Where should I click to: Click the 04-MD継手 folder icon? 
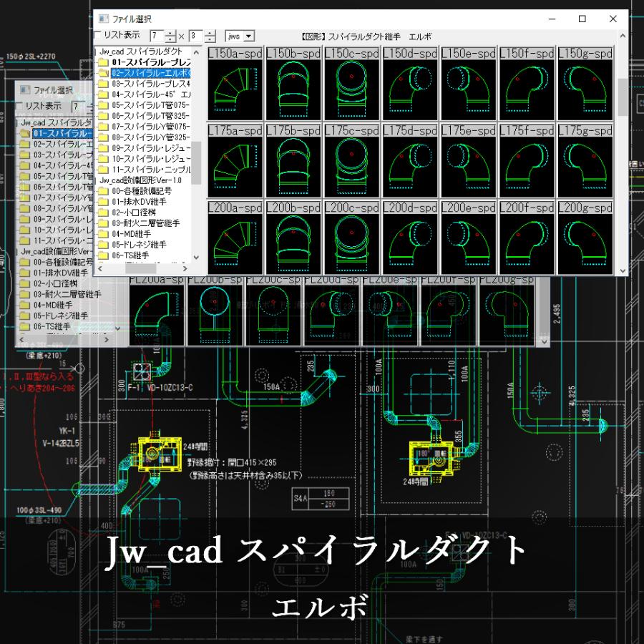tap(104, 234)
